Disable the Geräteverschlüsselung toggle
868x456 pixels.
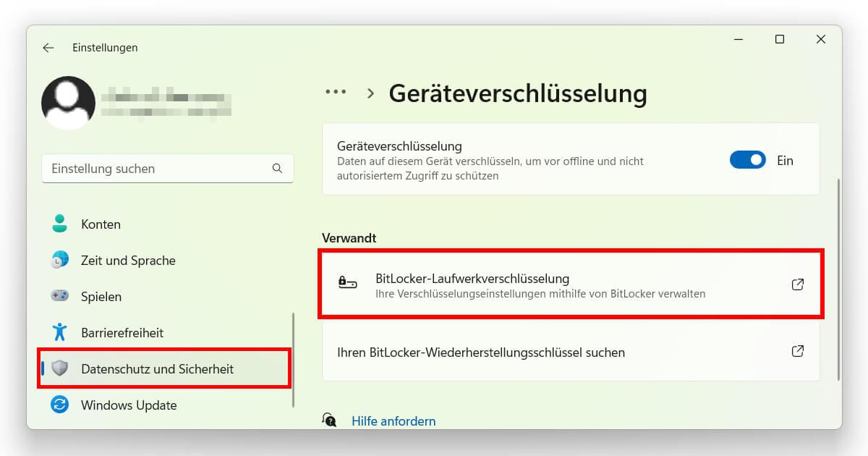coord(748,159)
